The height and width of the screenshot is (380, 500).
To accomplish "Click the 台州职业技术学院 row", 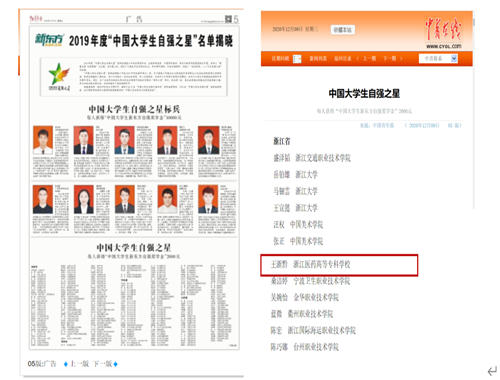I will point(305,347).
